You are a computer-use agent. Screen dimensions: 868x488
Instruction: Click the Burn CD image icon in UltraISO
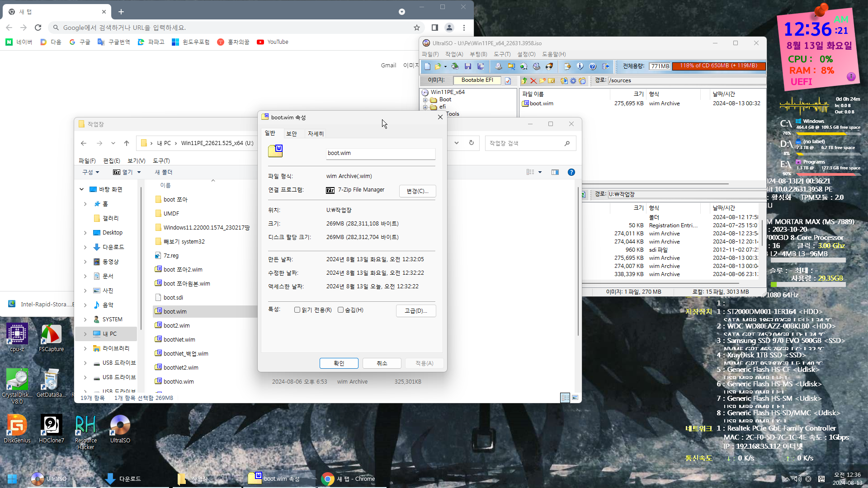[549, 66]
